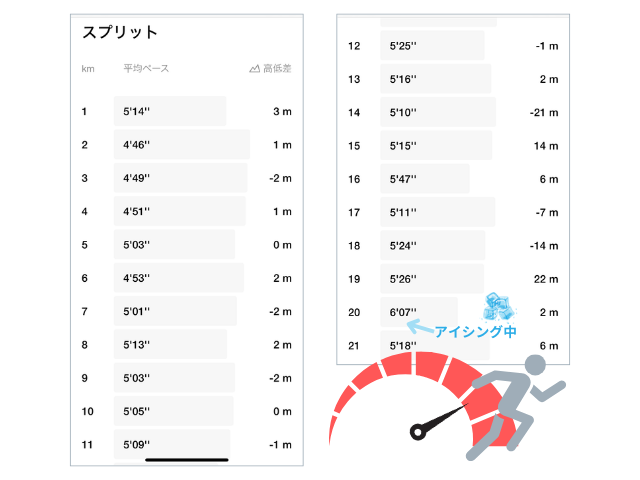Viewport: 640px width, 480px height.
Task: Click the ice cubes icon
Action: [499, 307]
